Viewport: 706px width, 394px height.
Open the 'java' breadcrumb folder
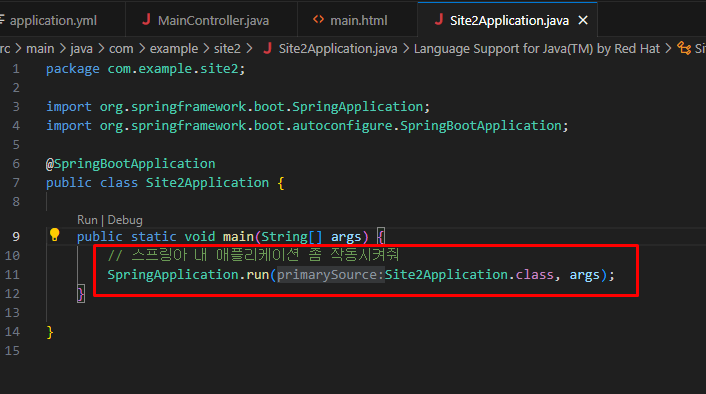81,49
